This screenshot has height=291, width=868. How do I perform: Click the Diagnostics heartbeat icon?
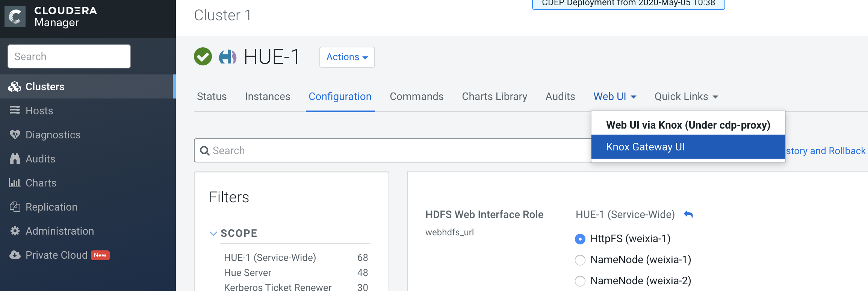click(x=15, y=135)
